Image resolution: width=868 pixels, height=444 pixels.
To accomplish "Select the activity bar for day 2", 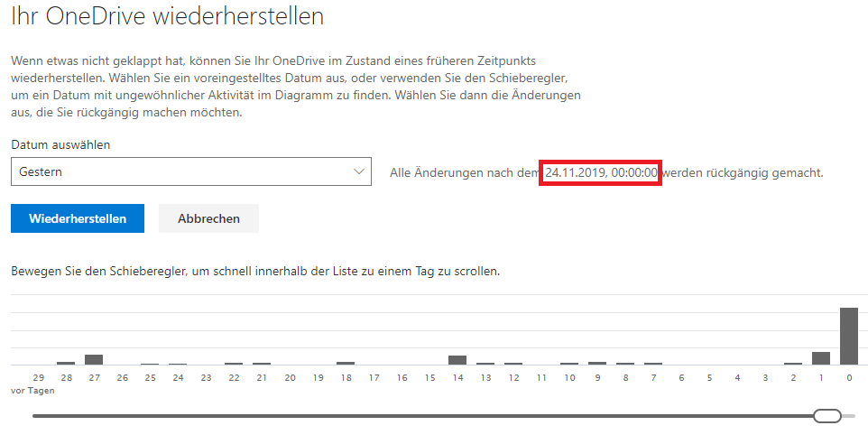I will tap(793, 364).
